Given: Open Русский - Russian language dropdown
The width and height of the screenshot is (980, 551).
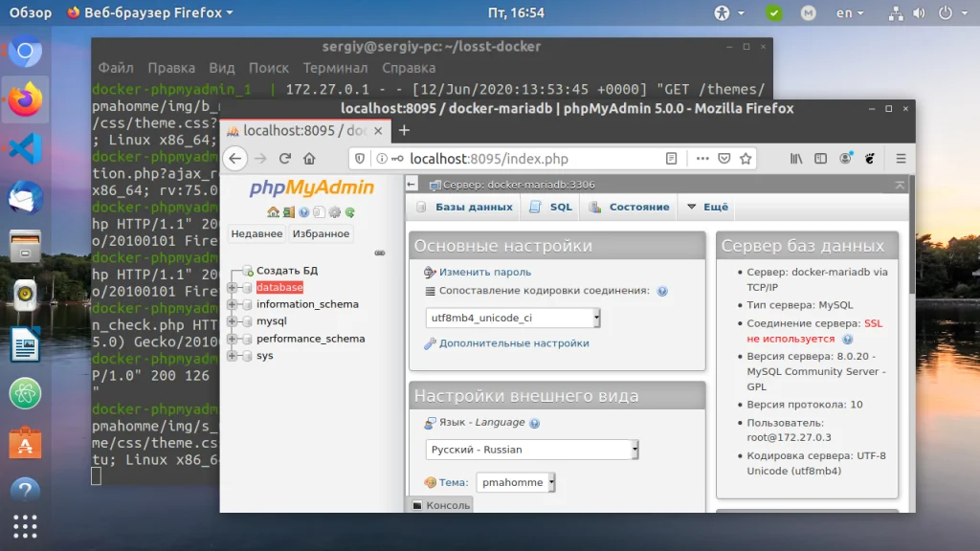Looking at the screenshot, I should (x=532, y=450).
